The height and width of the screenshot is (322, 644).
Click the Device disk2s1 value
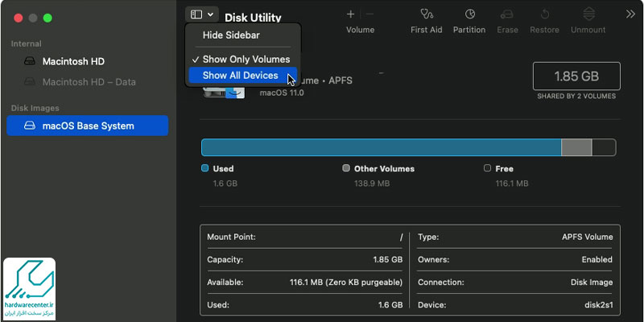[599, 305]
